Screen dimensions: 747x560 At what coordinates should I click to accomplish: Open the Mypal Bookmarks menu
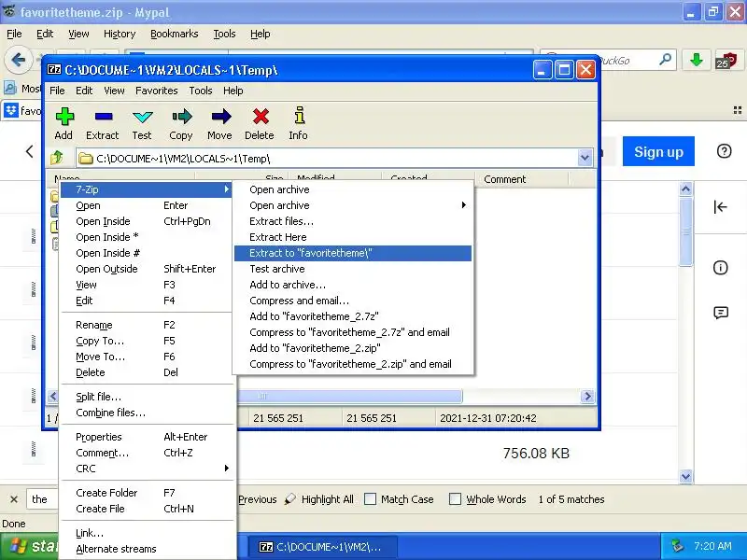point(174,34)
